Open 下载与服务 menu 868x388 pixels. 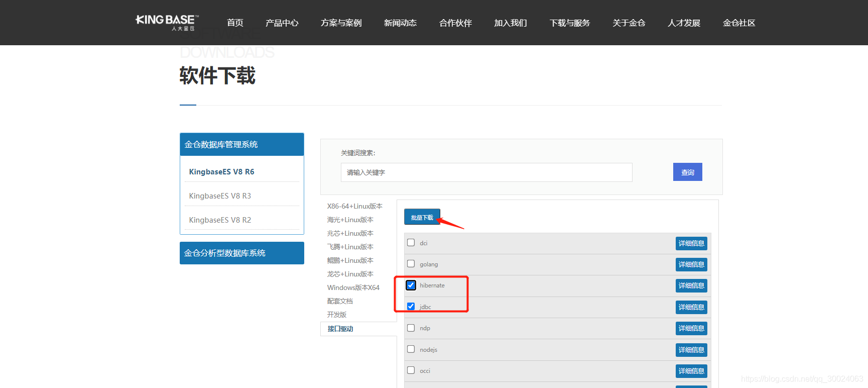(x=570, y=23)
